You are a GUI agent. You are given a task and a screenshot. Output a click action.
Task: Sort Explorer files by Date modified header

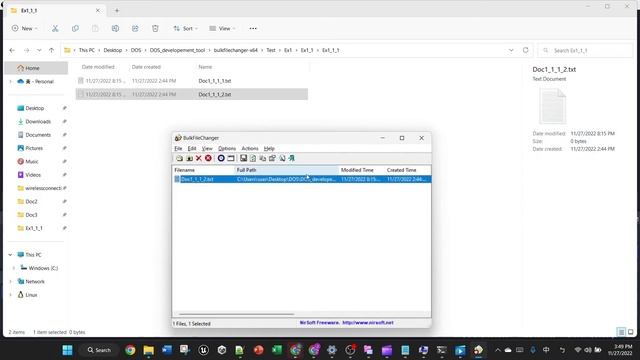98,67
